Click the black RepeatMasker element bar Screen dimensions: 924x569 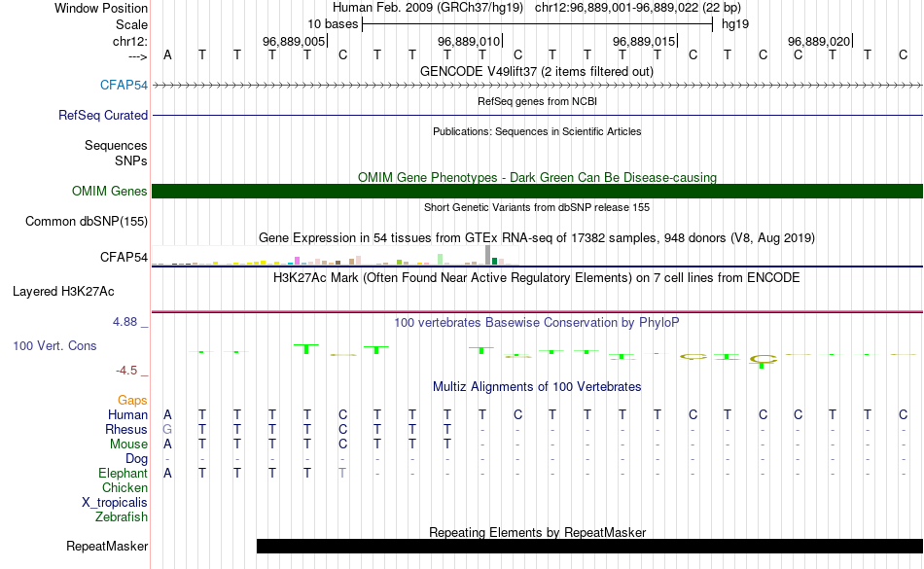coord(589,546)
